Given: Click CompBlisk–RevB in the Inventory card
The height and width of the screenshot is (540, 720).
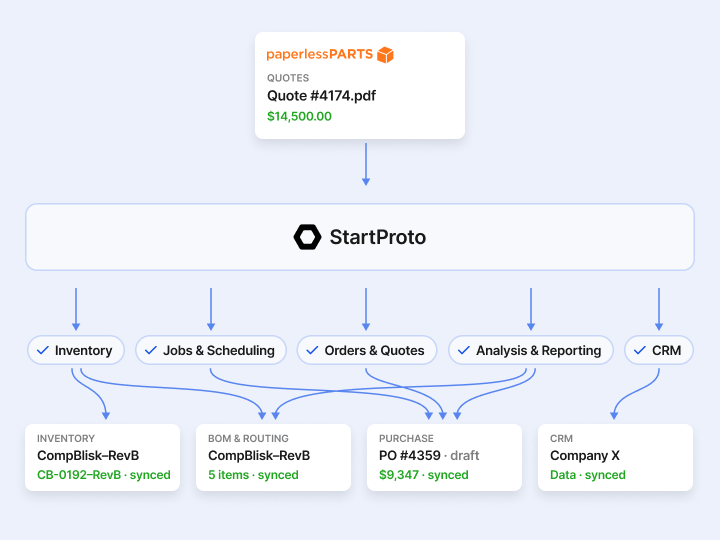Looking at the screenshot, I should (x=88, y=456).
